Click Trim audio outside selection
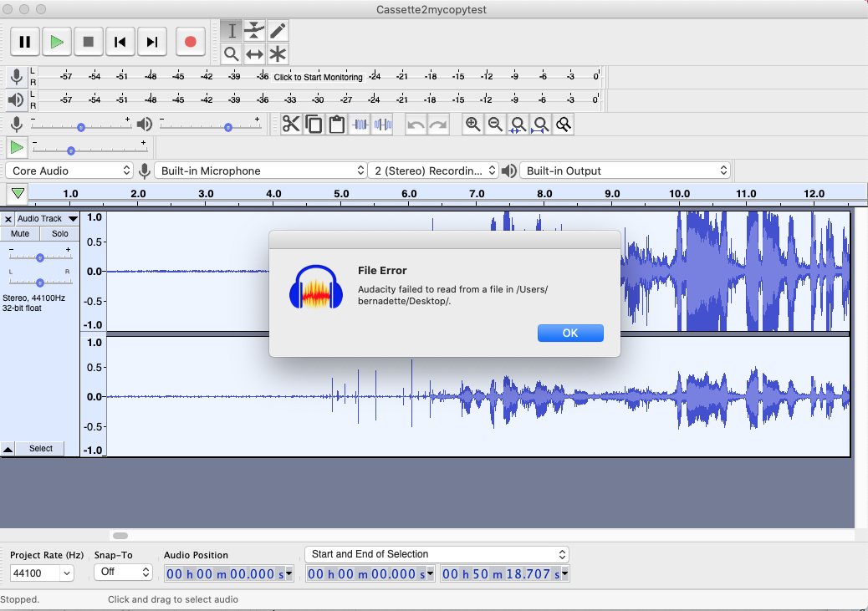868x611 pixels. tap(360, 125)
